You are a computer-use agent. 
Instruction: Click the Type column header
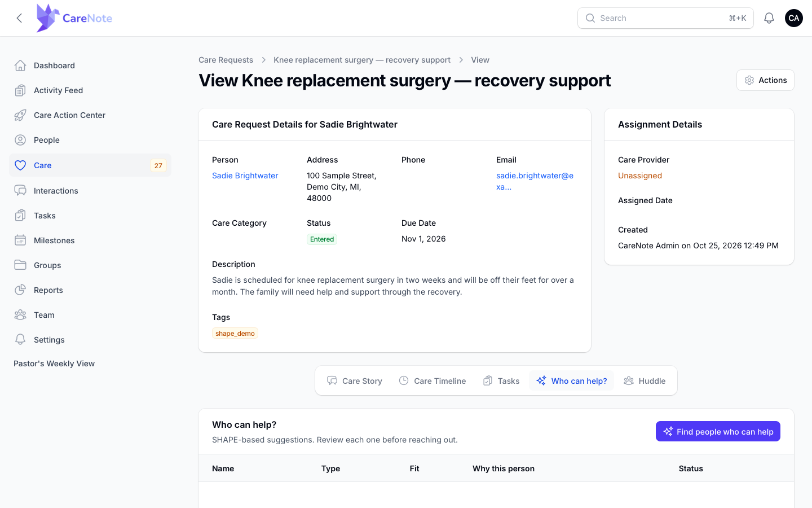click(x=330, y=468)
